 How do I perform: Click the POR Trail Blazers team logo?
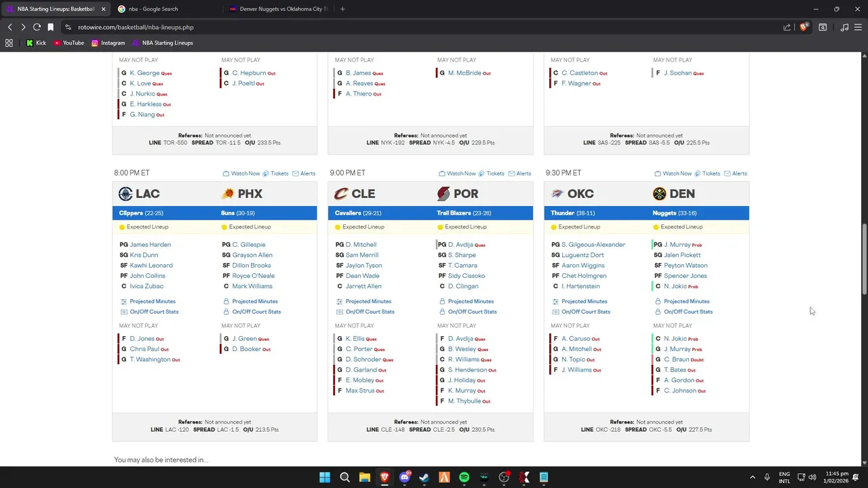[443, 194]
